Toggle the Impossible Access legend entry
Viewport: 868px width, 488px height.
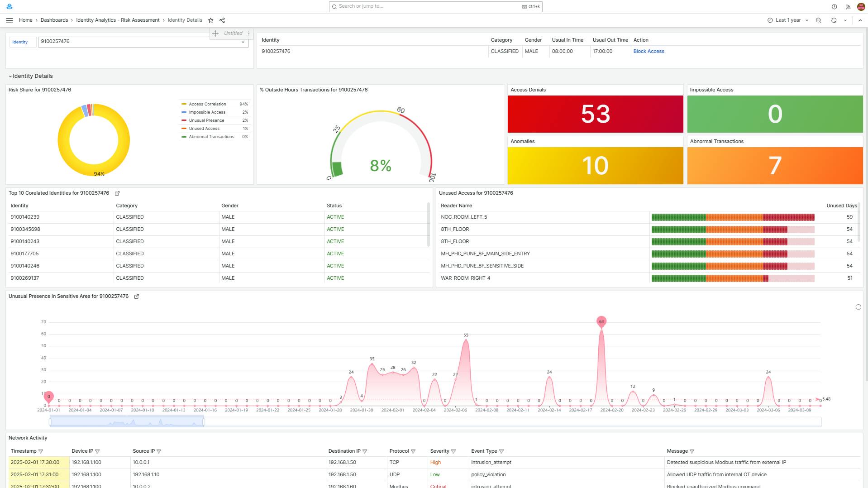[x=206, y=112]
